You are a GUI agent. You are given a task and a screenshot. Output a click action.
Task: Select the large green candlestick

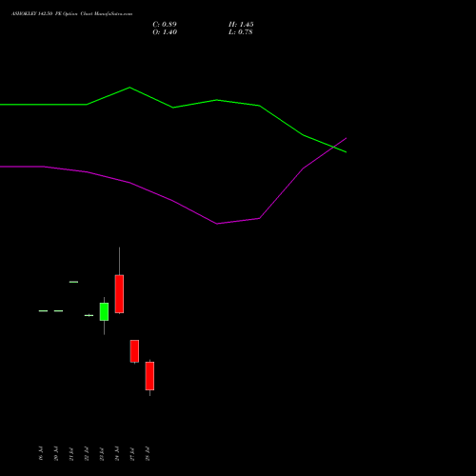point(104,312)
